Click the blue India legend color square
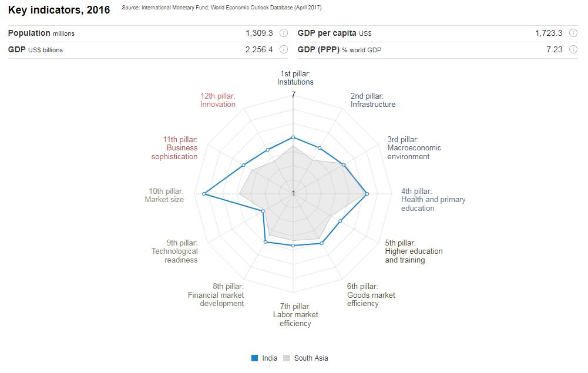 point(255,358)
